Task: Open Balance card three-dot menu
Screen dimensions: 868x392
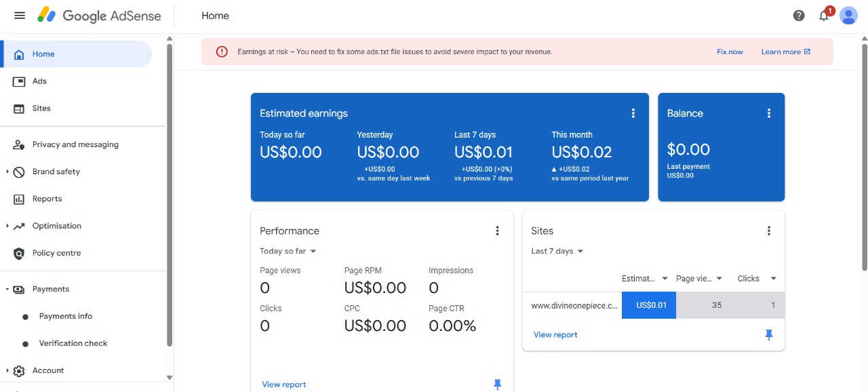Action: point(769,113)
